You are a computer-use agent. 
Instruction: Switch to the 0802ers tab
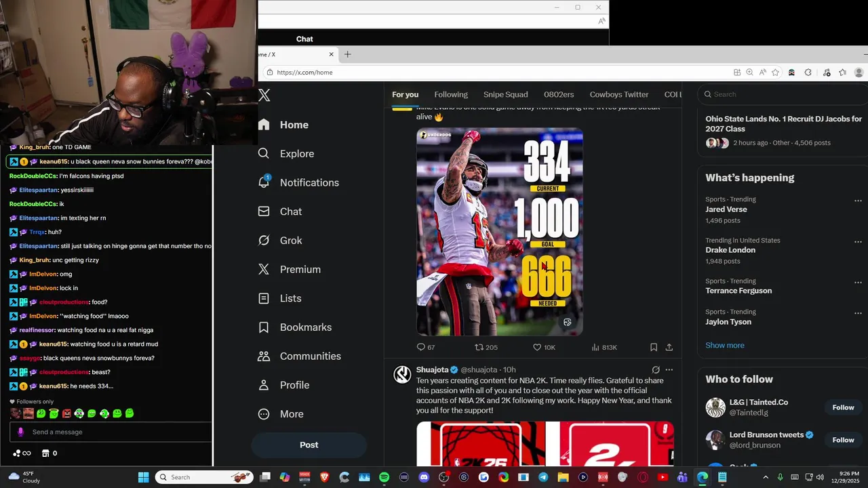pyautogui.click(x=559, y=94)
